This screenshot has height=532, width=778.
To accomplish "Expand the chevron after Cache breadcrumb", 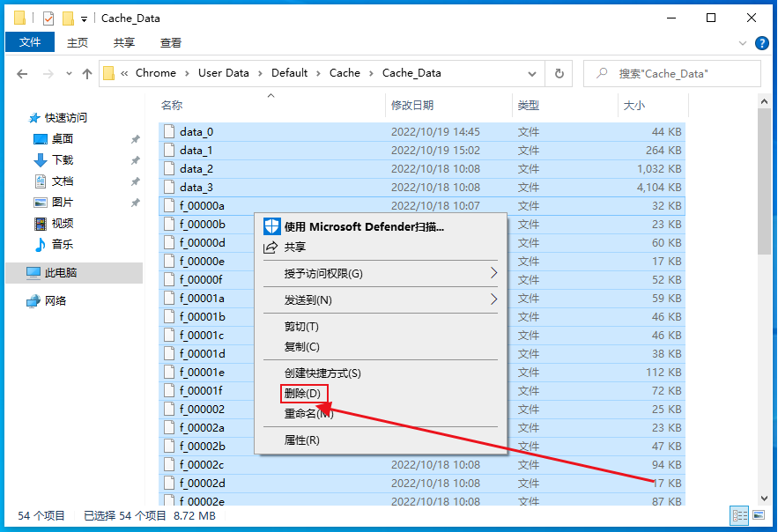I will pos(371,73).
